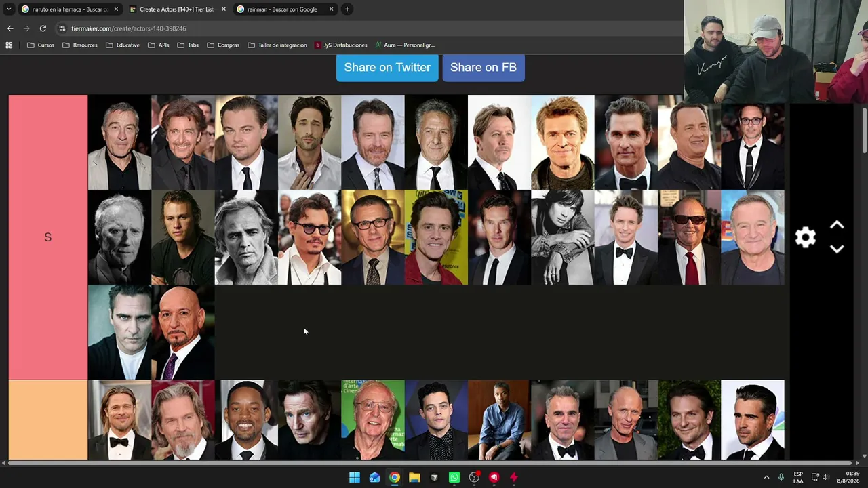Open Outlook from the taskbar
The height and width of the screenshot is (488, 868).
(x=374, y=477)
